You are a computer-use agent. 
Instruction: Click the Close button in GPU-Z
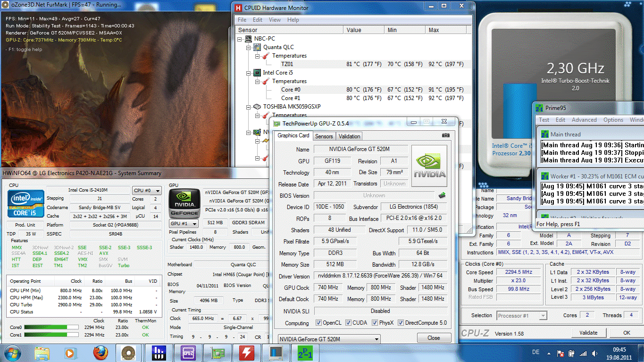[434, 338]
